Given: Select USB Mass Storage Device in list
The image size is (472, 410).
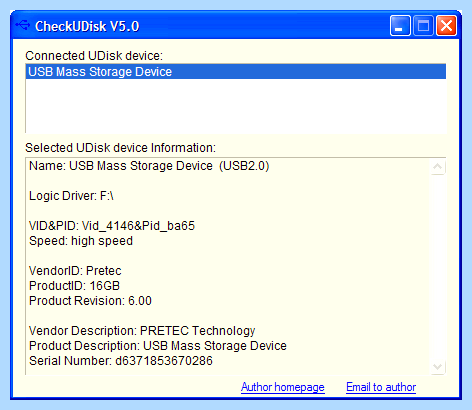Looking at the screenshot, I should (x=236, y=72).
